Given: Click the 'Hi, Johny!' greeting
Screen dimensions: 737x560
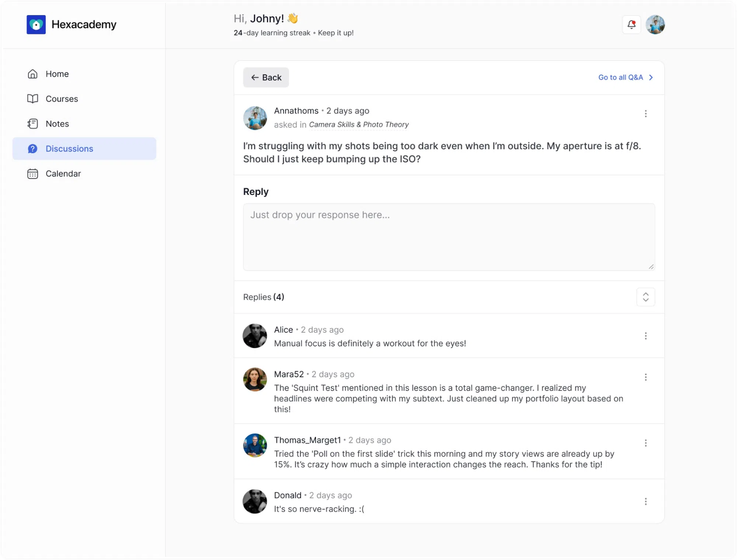Looking at the screenshot, I should tap(266, 18).
